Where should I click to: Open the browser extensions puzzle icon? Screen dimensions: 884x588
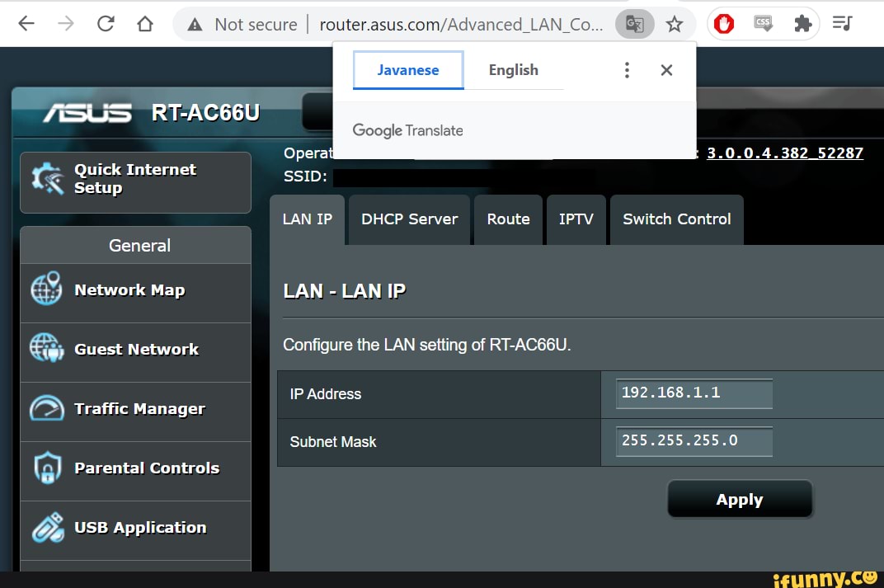(x=802, y=25)
